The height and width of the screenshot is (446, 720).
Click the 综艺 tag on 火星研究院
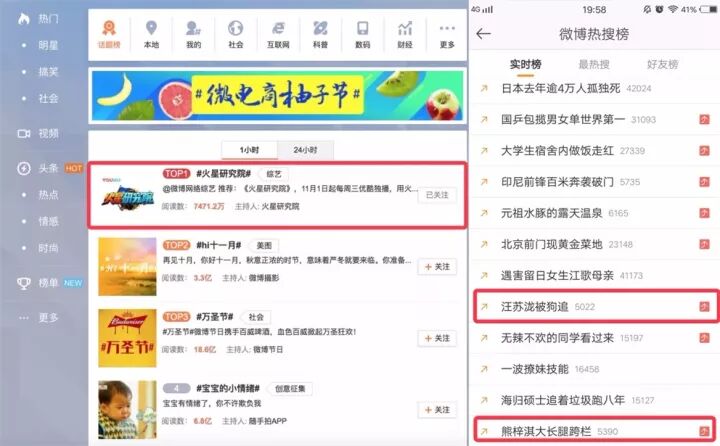click(274, 174)
